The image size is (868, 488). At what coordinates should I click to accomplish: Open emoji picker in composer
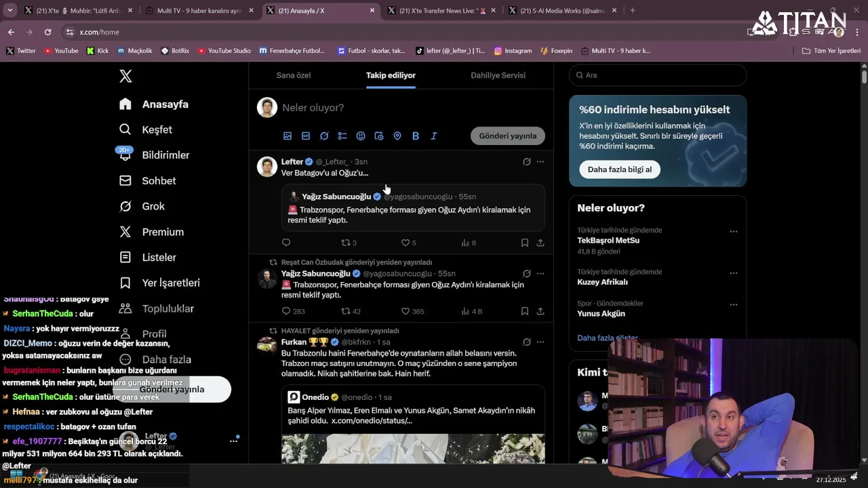tap(361, 136)
